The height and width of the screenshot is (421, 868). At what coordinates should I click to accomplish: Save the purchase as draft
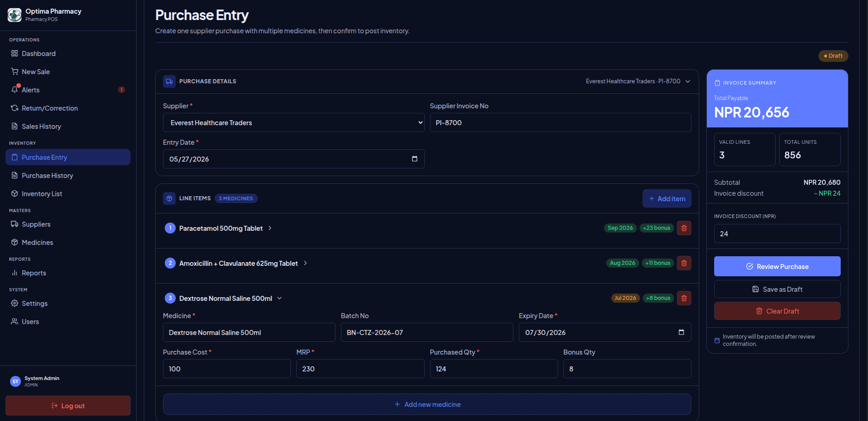pos(777,289)
